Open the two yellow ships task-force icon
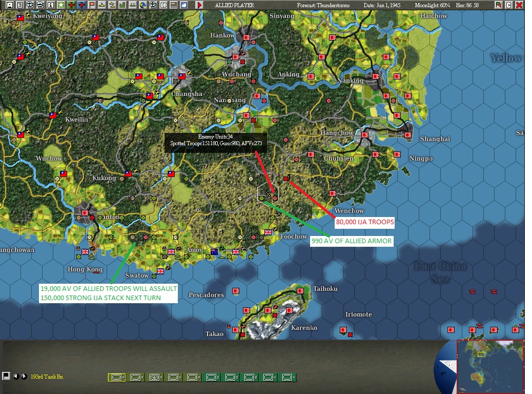Screen dimensions: 532x394 (x=112, y=5)
